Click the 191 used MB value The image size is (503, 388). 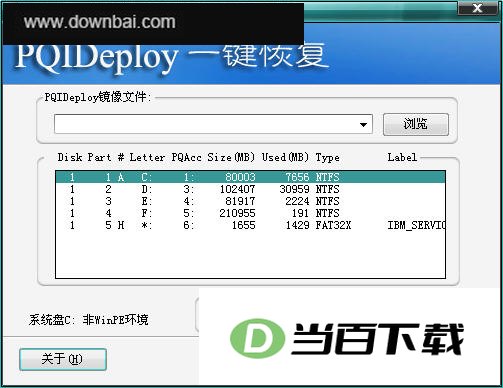(300, 213)
